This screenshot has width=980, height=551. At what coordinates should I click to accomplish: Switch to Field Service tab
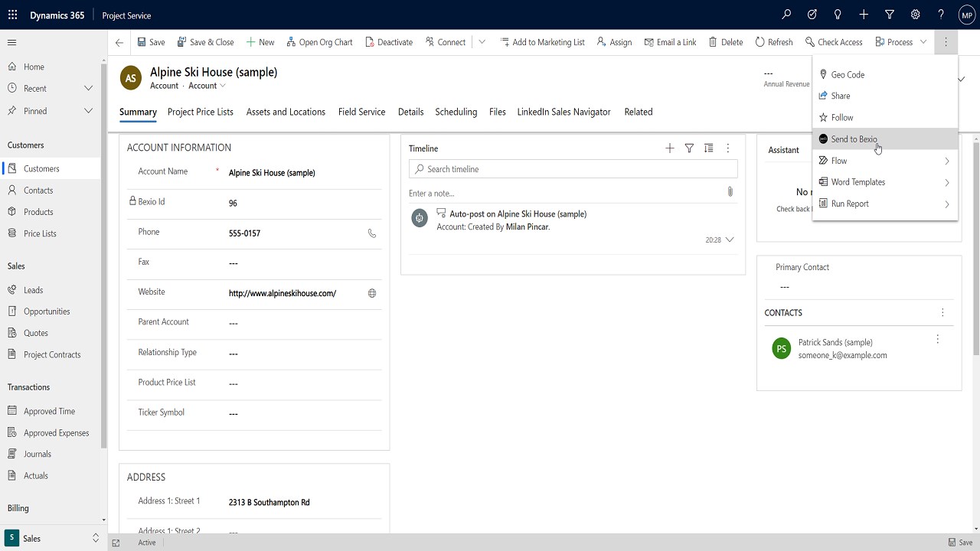(361, 112)
